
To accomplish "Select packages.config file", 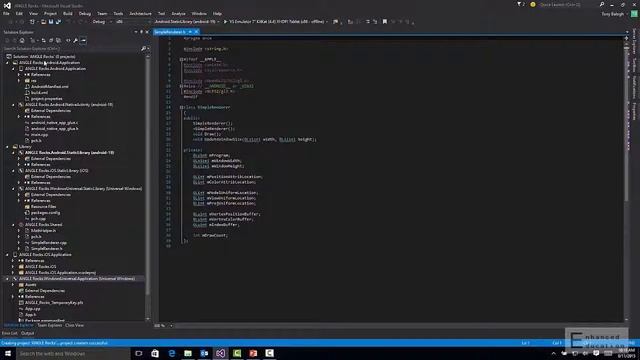I will click(45, 213).
